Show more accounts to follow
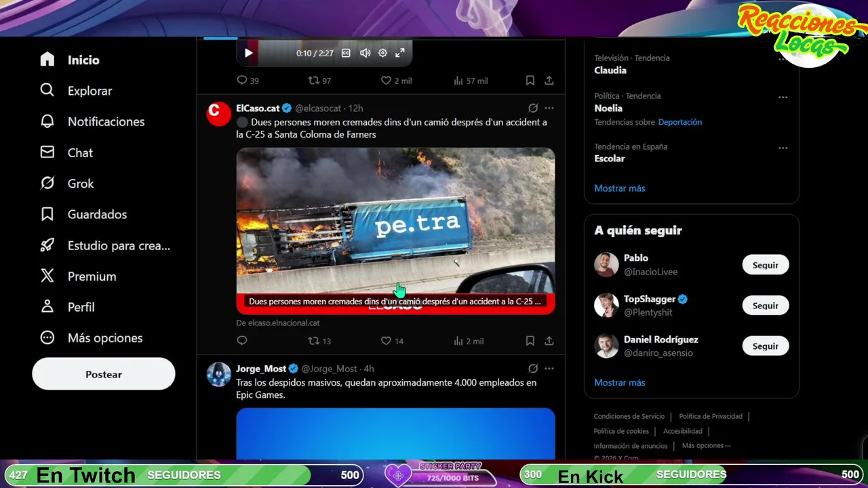868x488 pixels. pos(620,383)
